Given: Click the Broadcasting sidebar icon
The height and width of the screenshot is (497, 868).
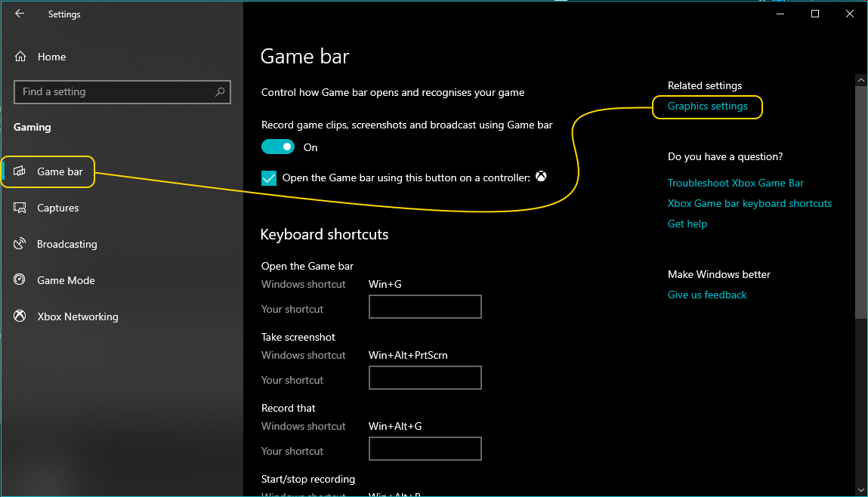Looking at the screenshot, I should tap(20, 243).
